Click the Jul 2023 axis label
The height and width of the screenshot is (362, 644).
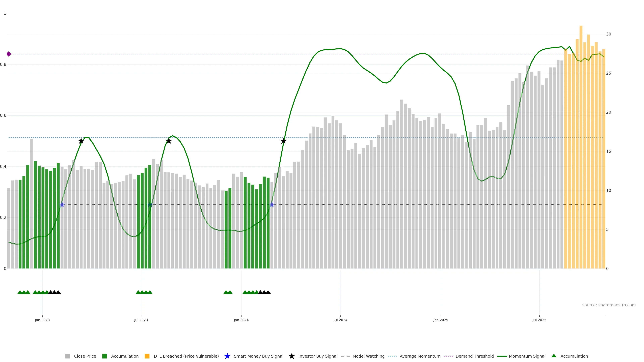point(141,320)
